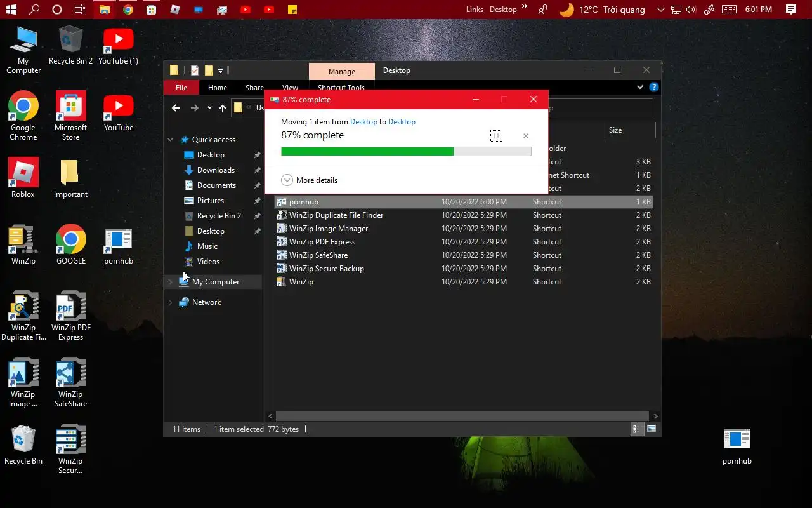This screenshot has height=508, width=812.
Task: Switch to Large icons view in status bar
Action: pyautogui.click(x=652, y=429)
